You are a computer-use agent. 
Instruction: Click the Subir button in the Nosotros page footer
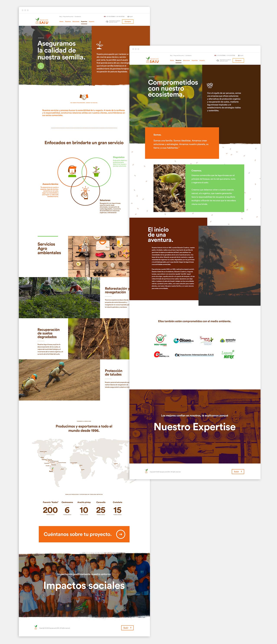coord(238,471)
